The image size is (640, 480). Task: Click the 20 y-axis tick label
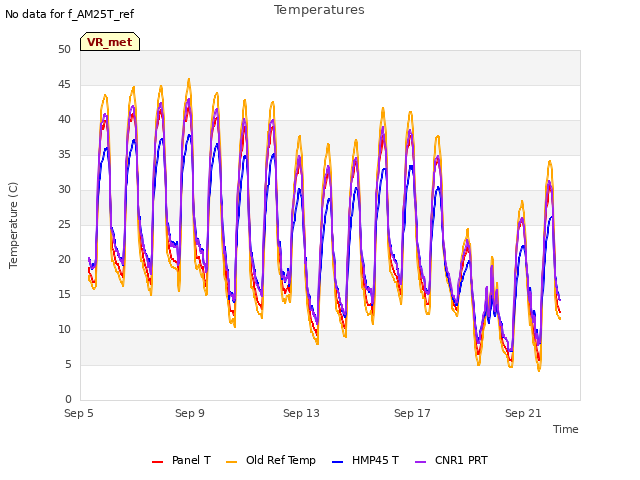(64, 260)
